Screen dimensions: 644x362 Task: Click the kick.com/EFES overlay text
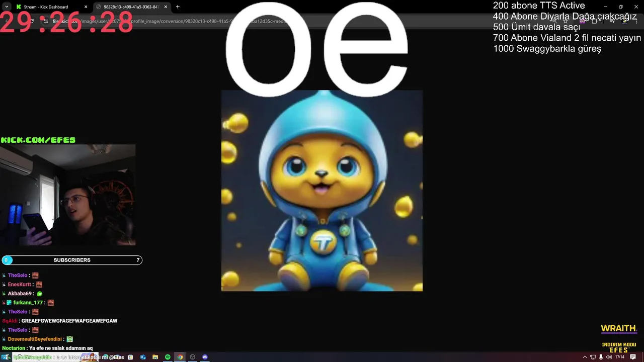pyautogui.click(x=38, y=140)
